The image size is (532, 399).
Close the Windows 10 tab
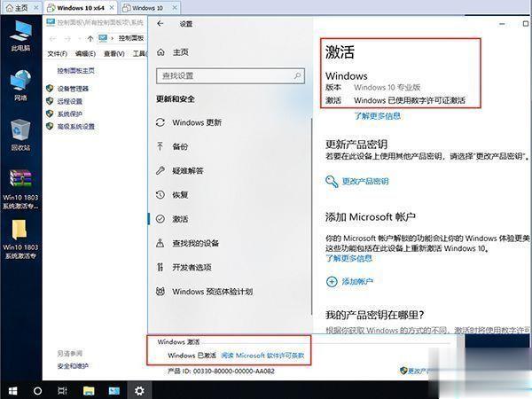click(x=175, y=7)
